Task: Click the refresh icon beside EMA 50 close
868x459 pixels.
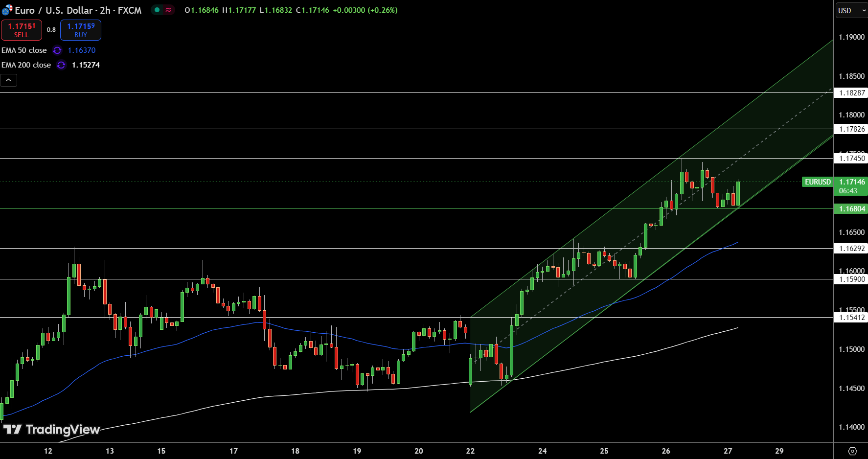Action: (57, 50)
